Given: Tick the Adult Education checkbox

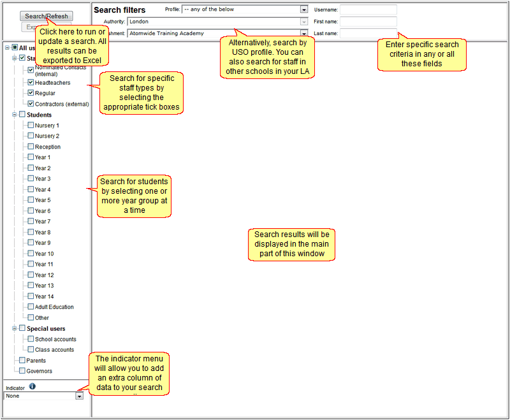Looking at the screenshot, I should tap(31, 307).
